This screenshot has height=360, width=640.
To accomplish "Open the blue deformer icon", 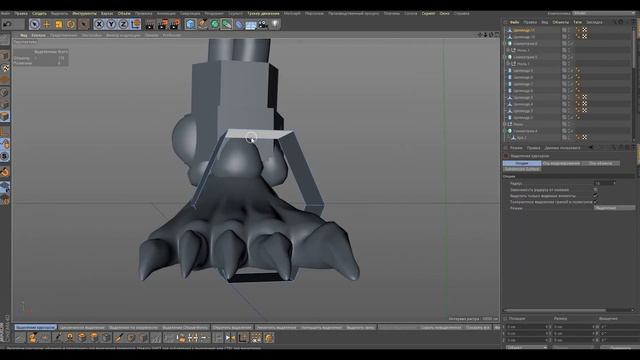I will pos(239,24).
